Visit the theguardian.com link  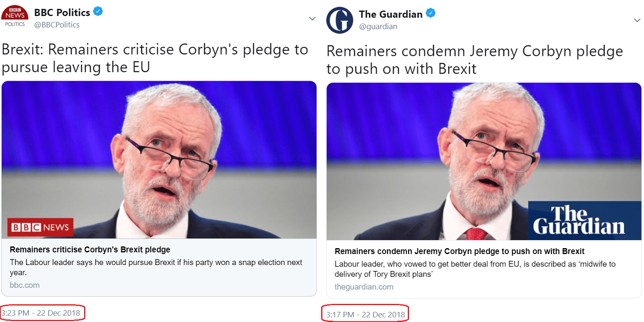point(364,287)
